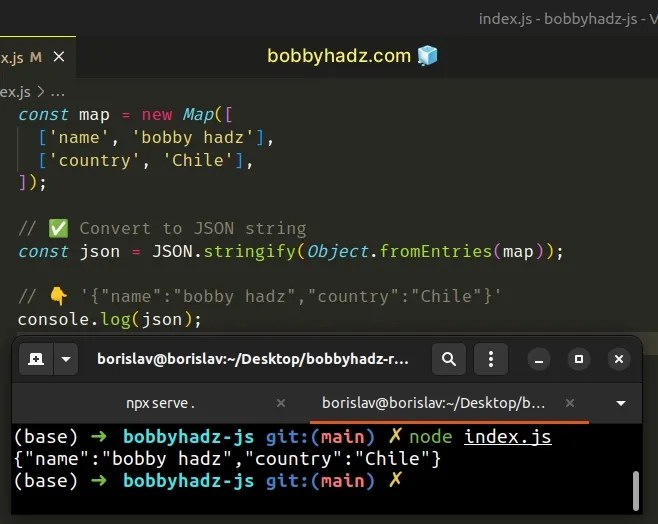Click 'stringify' in the code editor

[250, 252]
